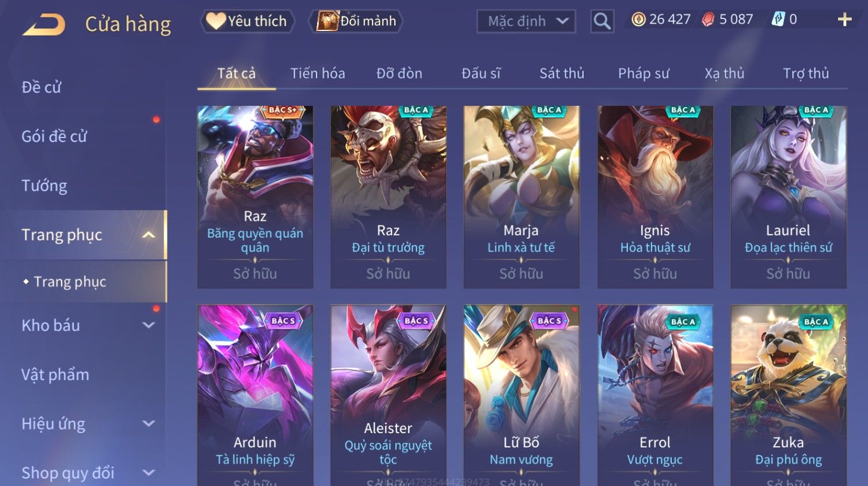
Task: Tap the gold coin balance icon
Action: [638, 20]
